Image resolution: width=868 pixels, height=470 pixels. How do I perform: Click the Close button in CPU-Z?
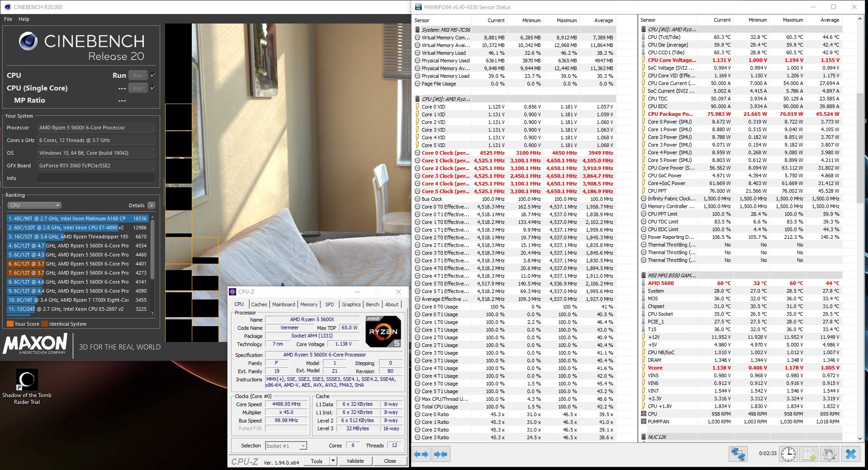390,461
